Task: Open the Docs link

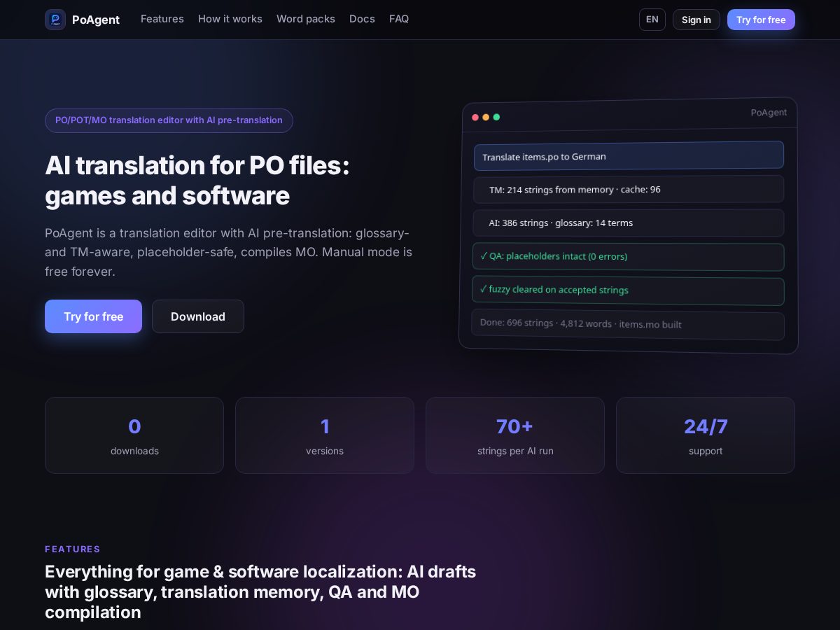Action: coord(362,19)
